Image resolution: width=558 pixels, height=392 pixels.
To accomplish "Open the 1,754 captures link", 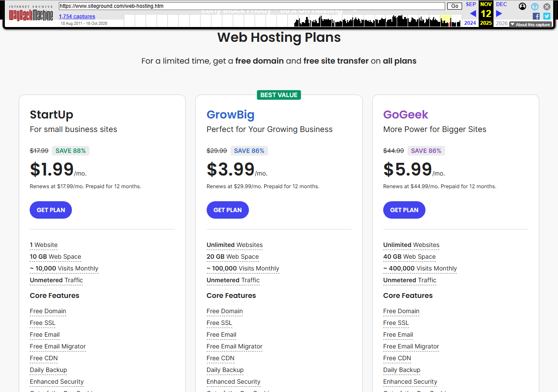I will [x=77, y=17].
